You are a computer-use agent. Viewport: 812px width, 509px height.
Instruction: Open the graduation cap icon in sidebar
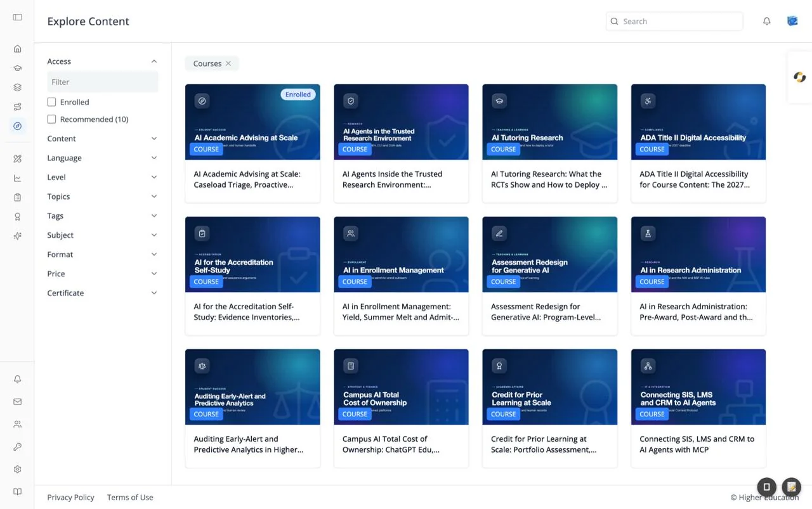click(17, 68)
